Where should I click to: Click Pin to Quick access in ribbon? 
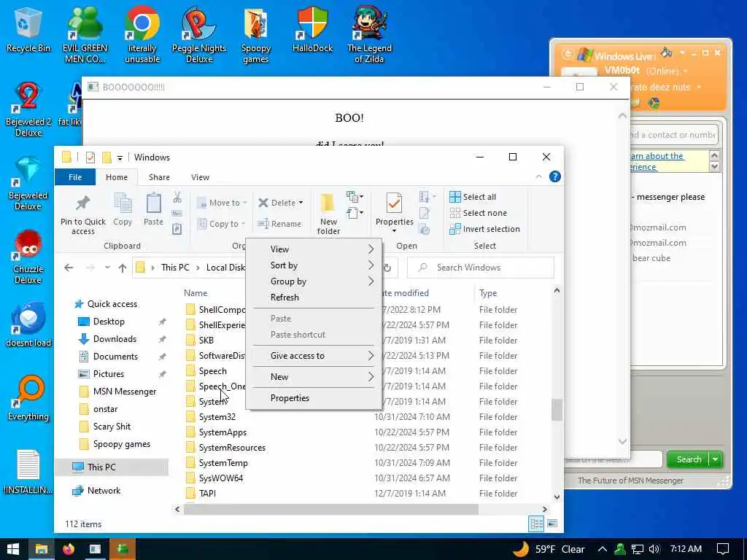[x=83, y=215]
